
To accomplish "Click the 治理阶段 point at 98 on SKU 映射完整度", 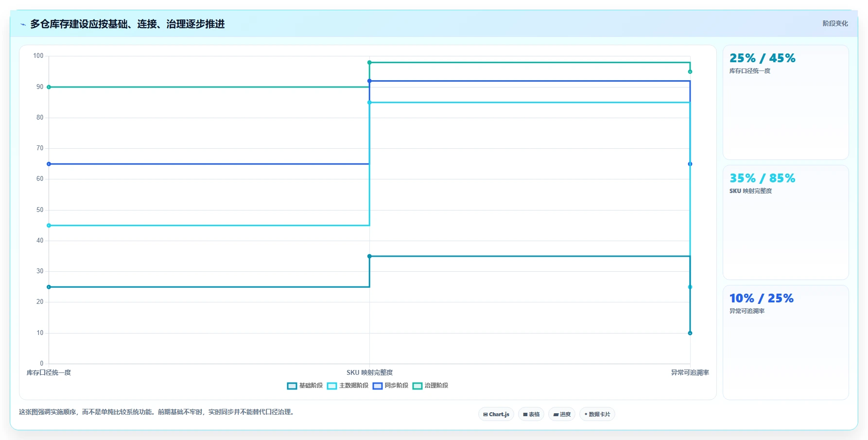I will pos(369,62).
